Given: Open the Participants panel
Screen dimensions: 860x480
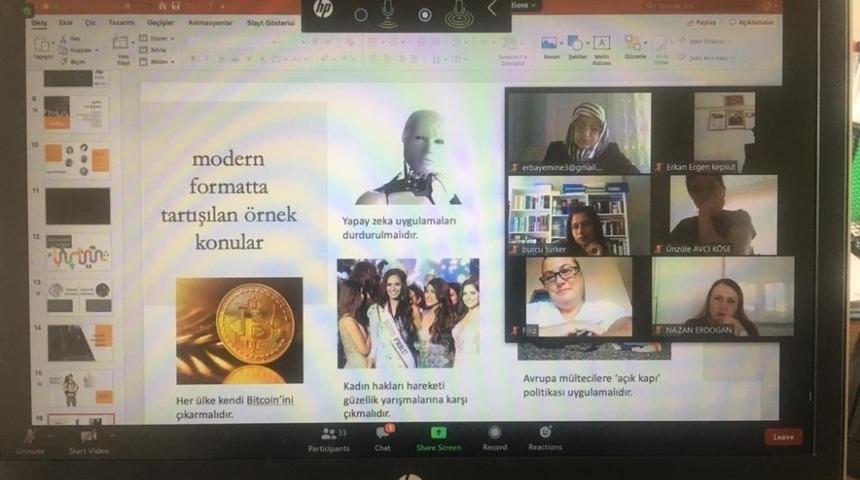Looking at the screenshot, I should [329, 439].
